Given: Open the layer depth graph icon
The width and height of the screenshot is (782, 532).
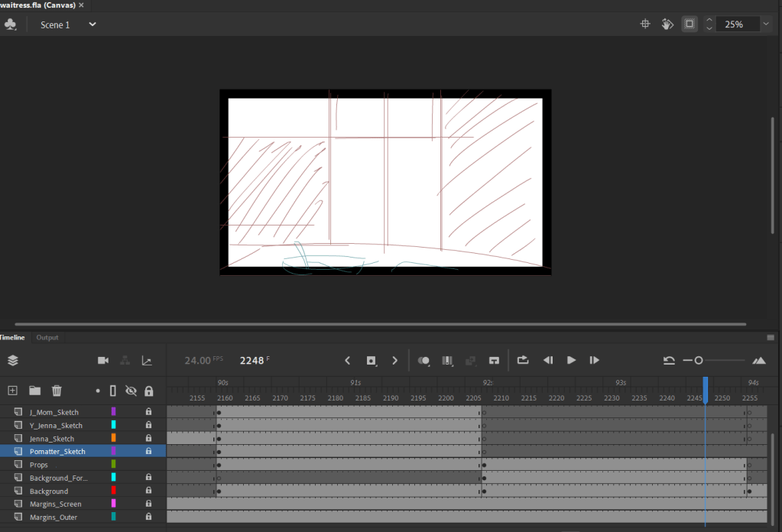Looking at the screenshot, I should [147, 361].
